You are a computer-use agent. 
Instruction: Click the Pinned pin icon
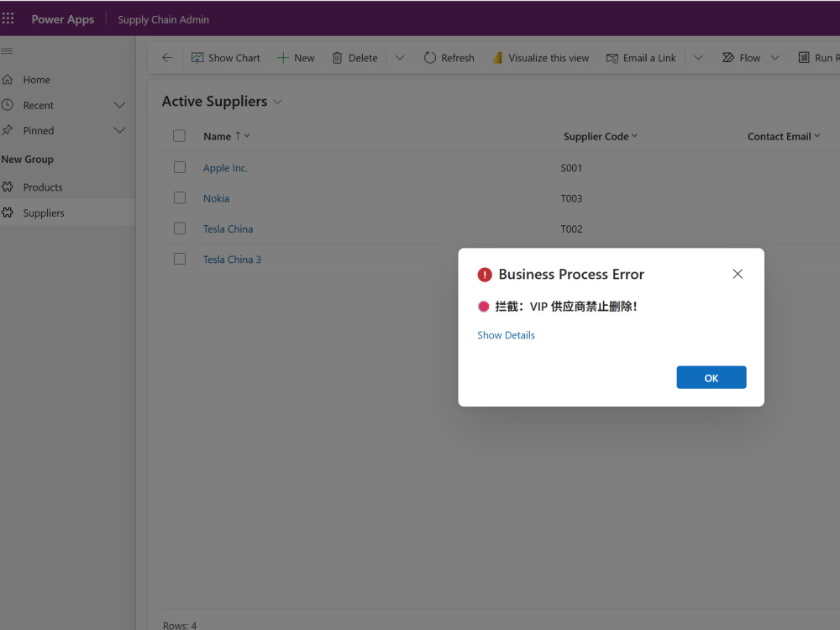coord(7,130)
